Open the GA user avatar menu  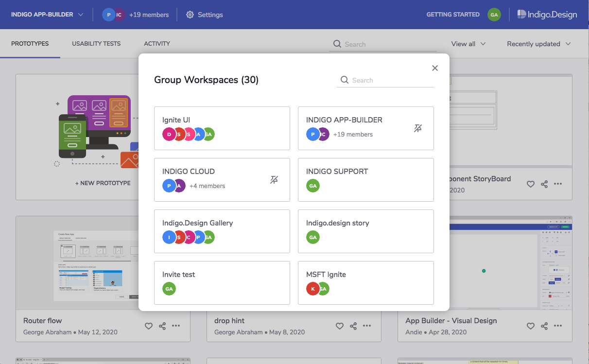tap(494, 15)
